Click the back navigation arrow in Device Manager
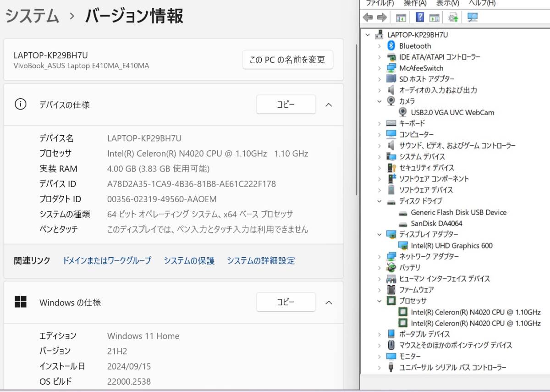The height and width of the screenshot is (392, 550). [x=368, y=17]
